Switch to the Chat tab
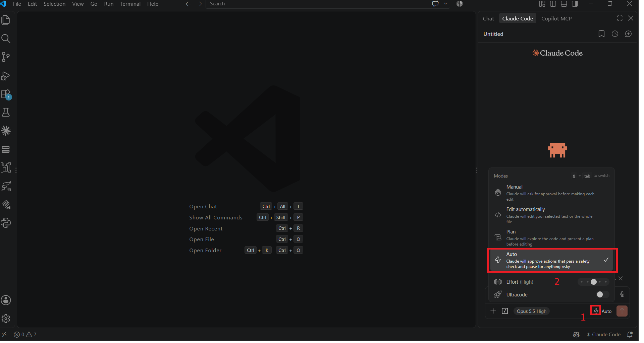 (x=488, y=18)
